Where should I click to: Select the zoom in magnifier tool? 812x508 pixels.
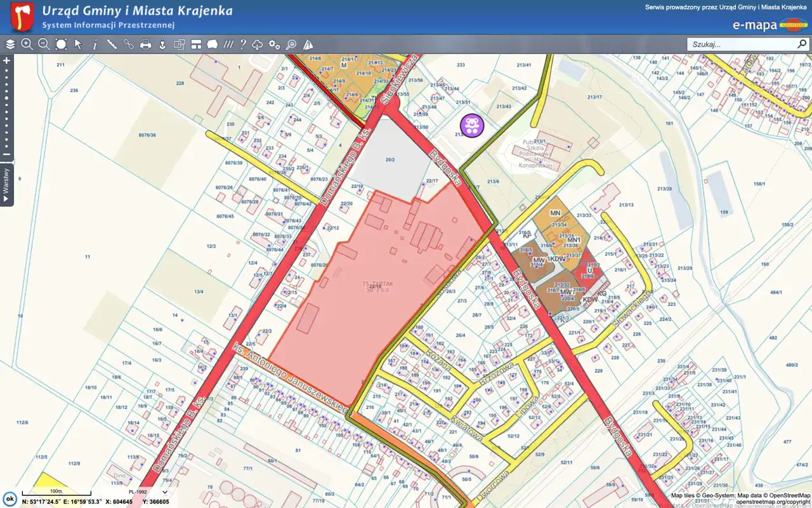point(27,44)
